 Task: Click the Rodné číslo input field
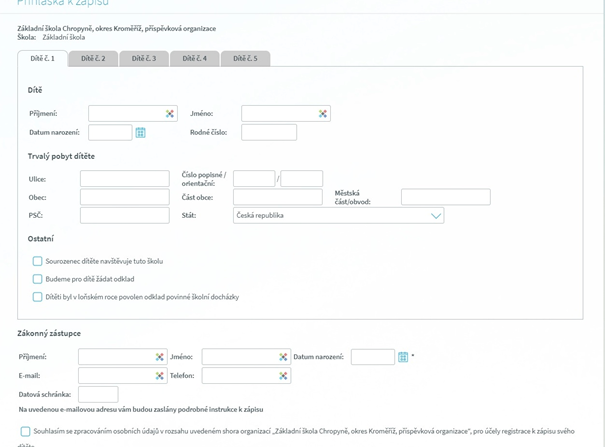[x=269, y=133]
